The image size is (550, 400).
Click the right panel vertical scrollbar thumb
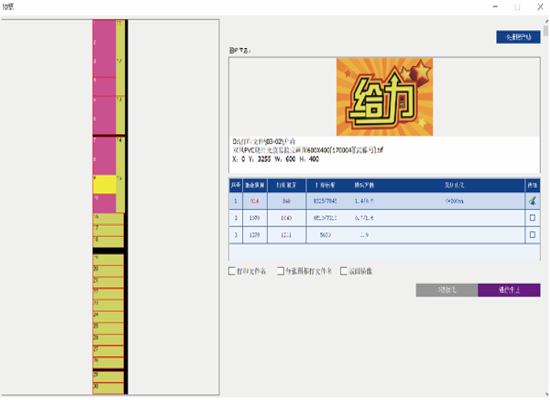click(x=546, y=31)
